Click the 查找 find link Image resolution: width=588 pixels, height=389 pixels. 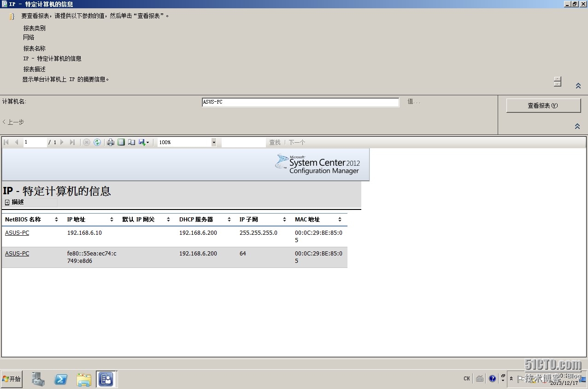pos(275,142)
